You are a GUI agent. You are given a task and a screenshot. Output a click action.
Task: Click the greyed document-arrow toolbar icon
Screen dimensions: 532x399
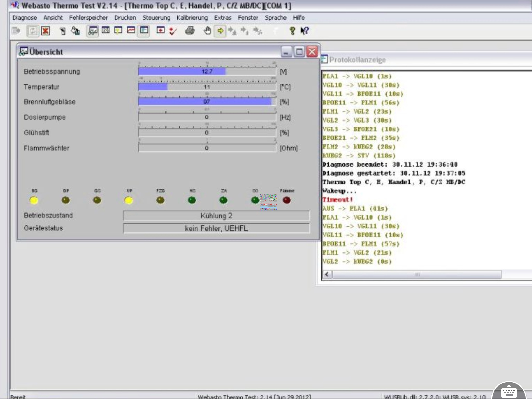point(16,31)
